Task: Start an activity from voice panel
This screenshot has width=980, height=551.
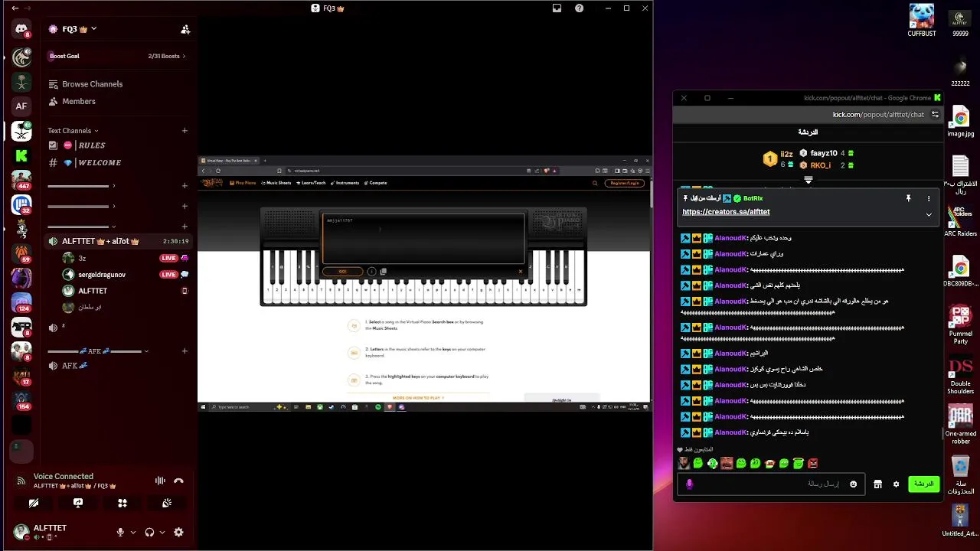Action: [x=122, y=503]
